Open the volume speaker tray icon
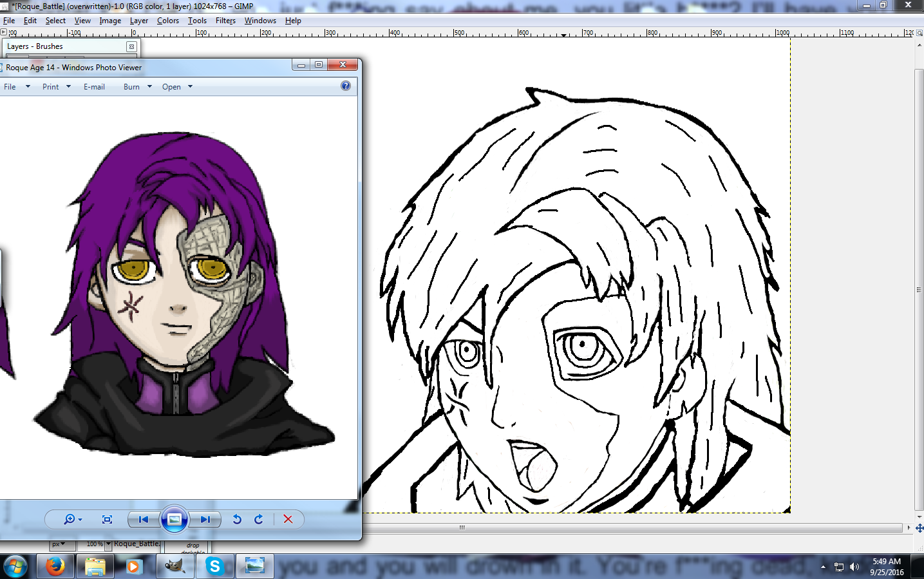Viewport: 924px width, 579px height. coord(854,567)
